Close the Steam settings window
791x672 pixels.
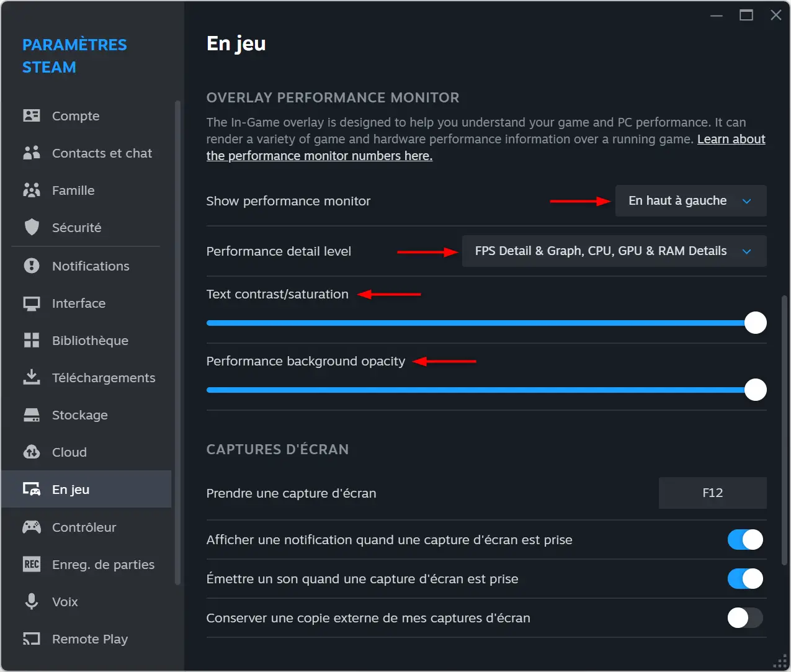[x=776, y=16]
